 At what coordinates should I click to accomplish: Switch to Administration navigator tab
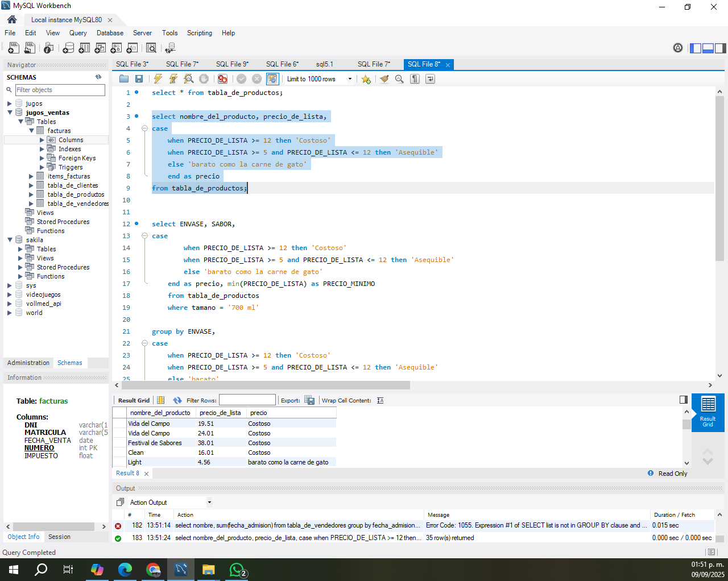28,363
